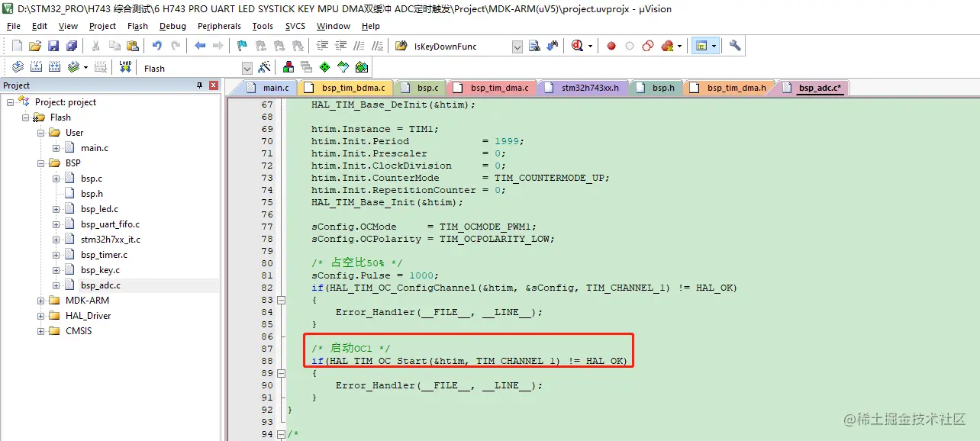Open the Peripherals menu
This screenshot has height=441, width=980.
pos(219,26)
